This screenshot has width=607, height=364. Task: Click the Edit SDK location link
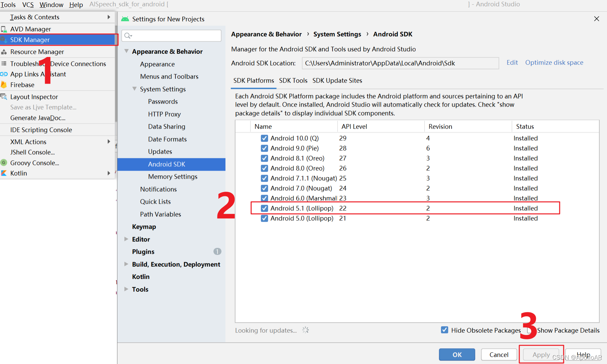coord(512,63)
